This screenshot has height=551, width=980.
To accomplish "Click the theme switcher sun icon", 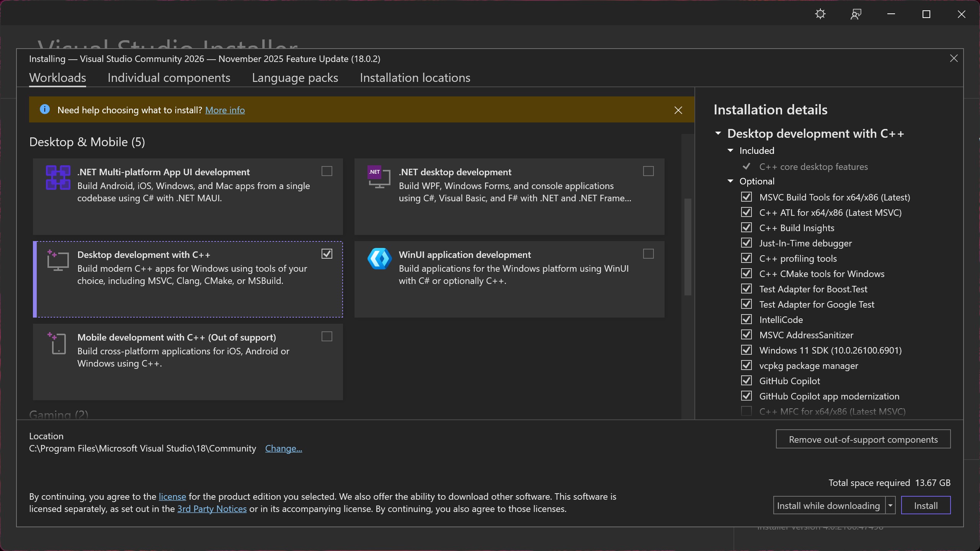I will point(820,14).
